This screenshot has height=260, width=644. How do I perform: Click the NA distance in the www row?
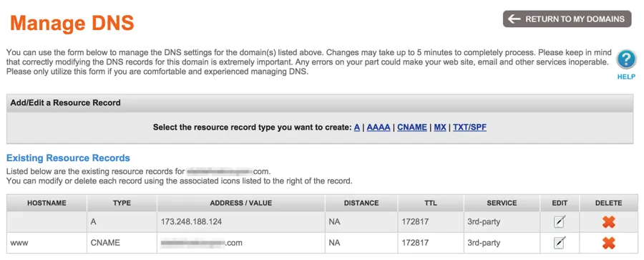click(361, 243)
